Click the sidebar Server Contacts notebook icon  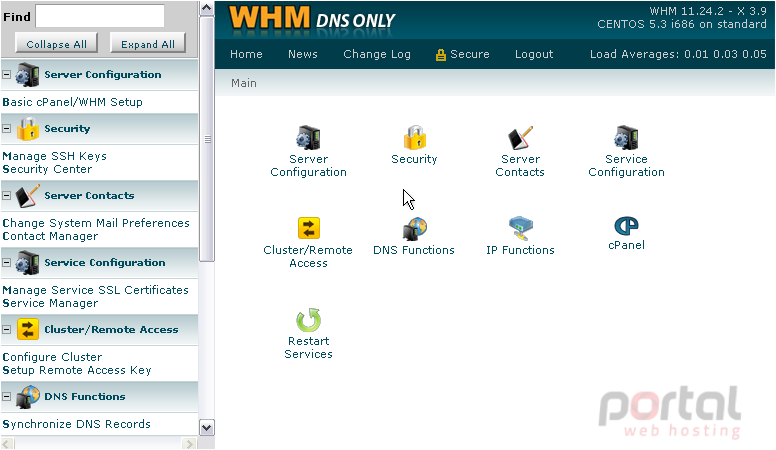coord(27,196)
